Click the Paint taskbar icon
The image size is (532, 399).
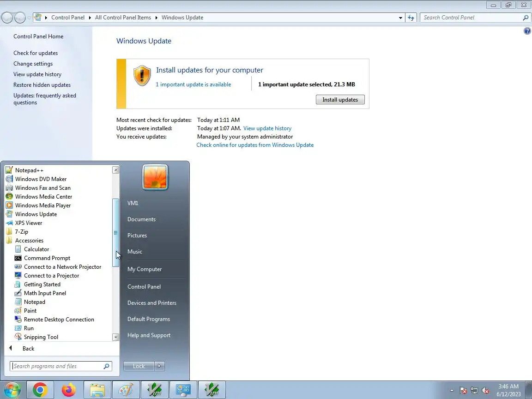click(126, 390)
